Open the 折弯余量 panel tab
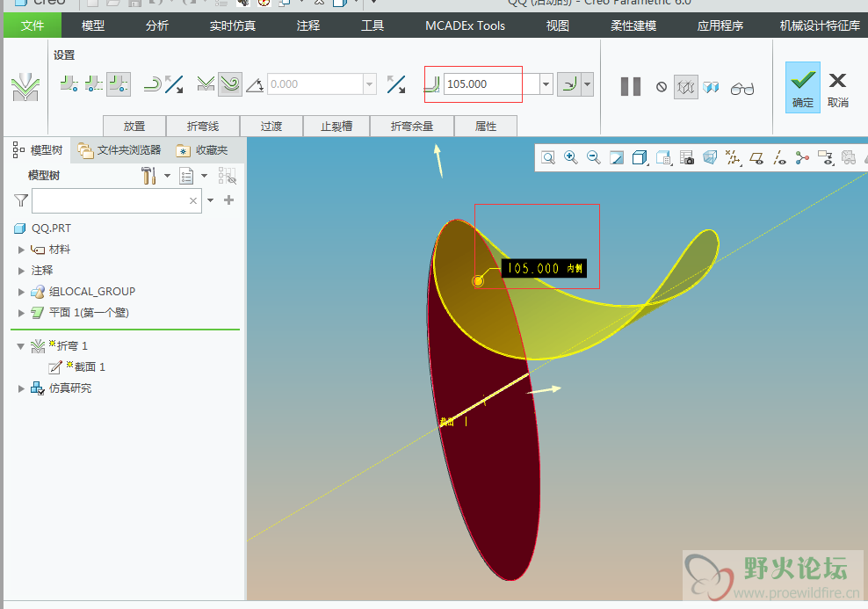This screenshot has height=609, width=868. tap(412, 126)
